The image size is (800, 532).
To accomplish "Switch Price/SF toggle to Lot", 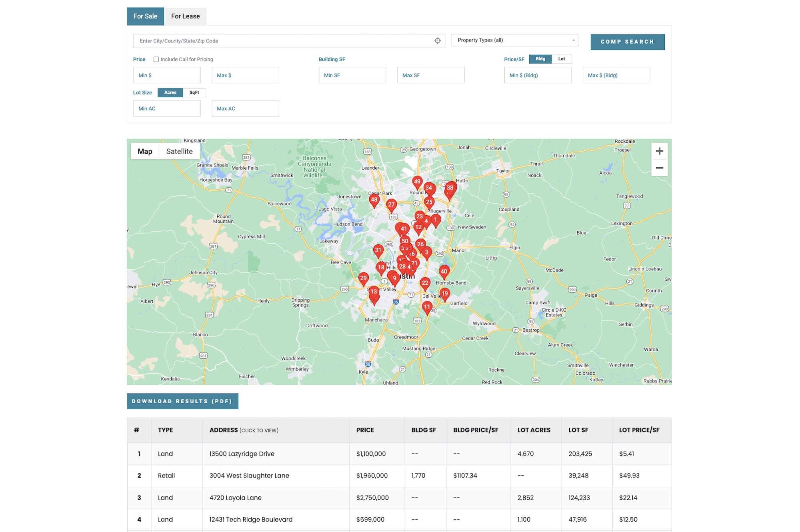I will point(562,59).
